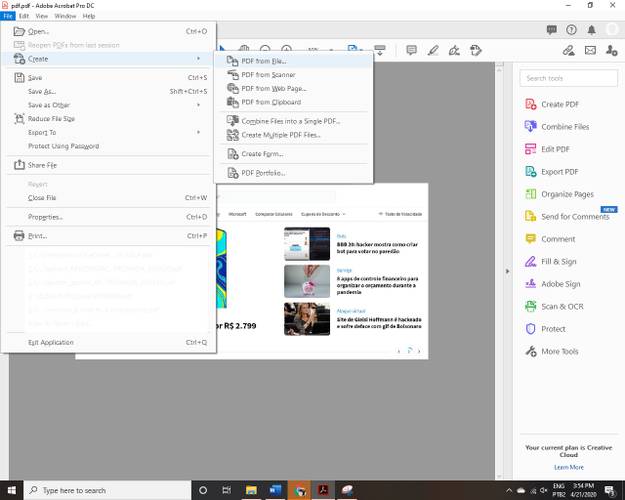Click the Adobe Acrobat taskbar icon

click(x=323, y=490)
